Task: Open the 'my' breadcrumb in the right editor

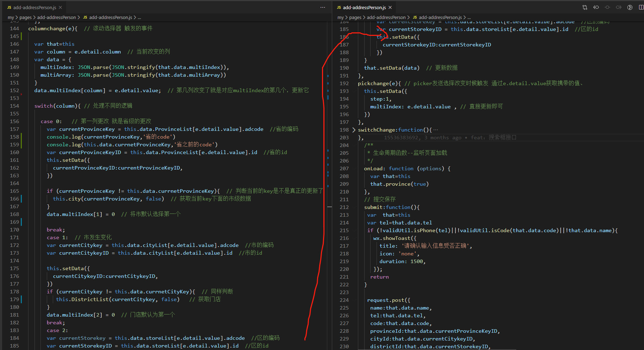Action: [341, 17]
